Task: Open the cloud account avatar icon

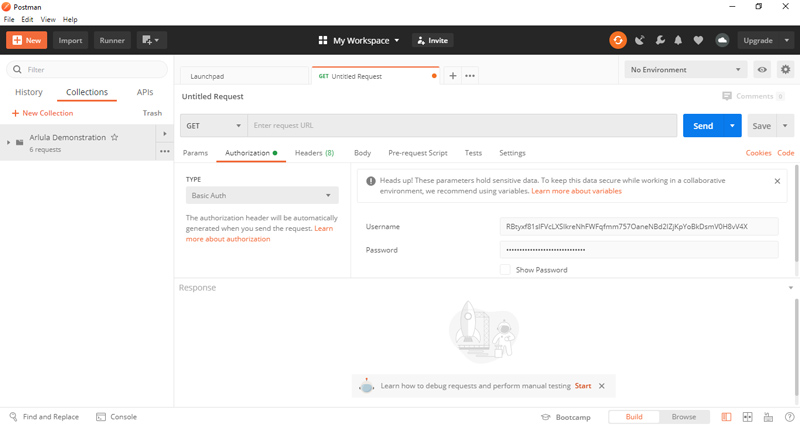Action: coord(722,40)
